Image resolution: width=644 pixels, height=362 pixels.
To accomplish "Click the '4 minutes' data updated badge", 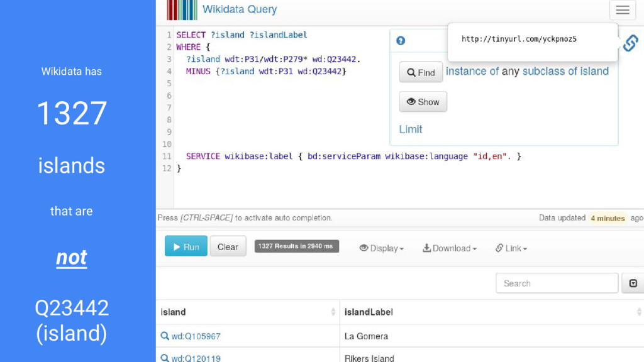I will (608, 218).
